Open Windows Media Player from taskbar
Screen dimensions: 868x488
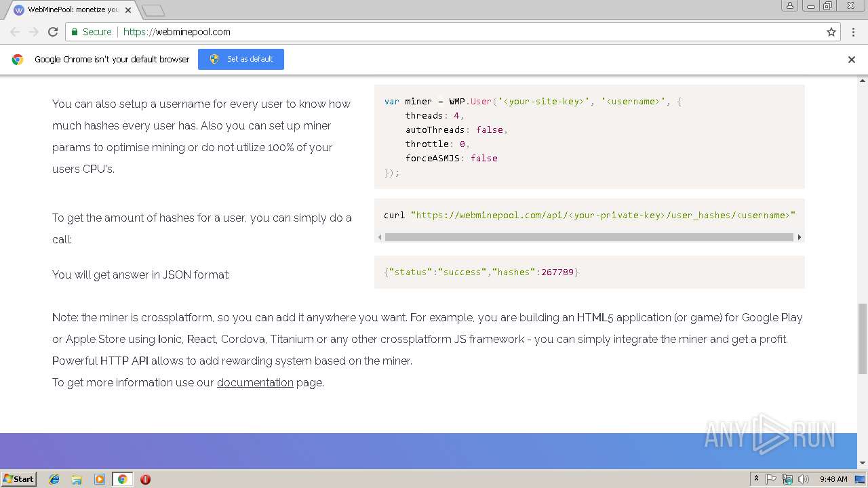point(100,479)
